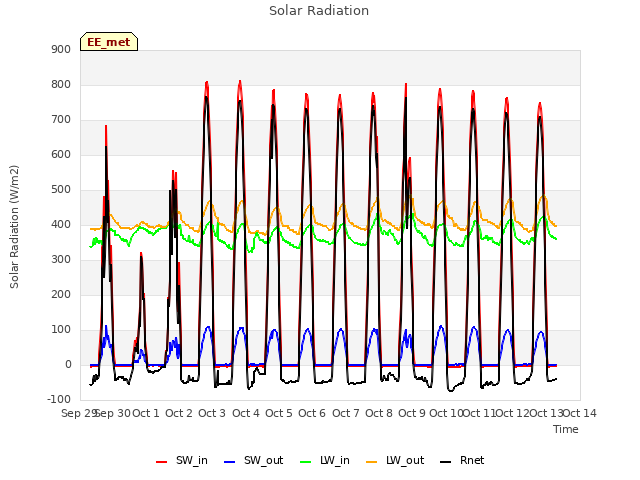Click the Oct 3 SW_in peak near 800
The width and height of the screenshot is (640, 480).
[207, 82]
